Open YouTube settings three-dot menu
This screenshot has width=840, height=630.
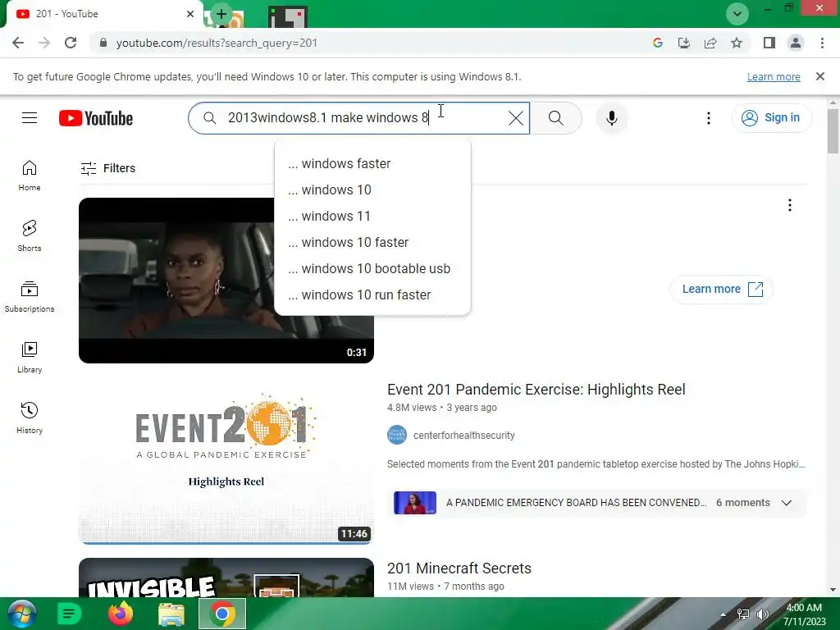pos(708,118)
